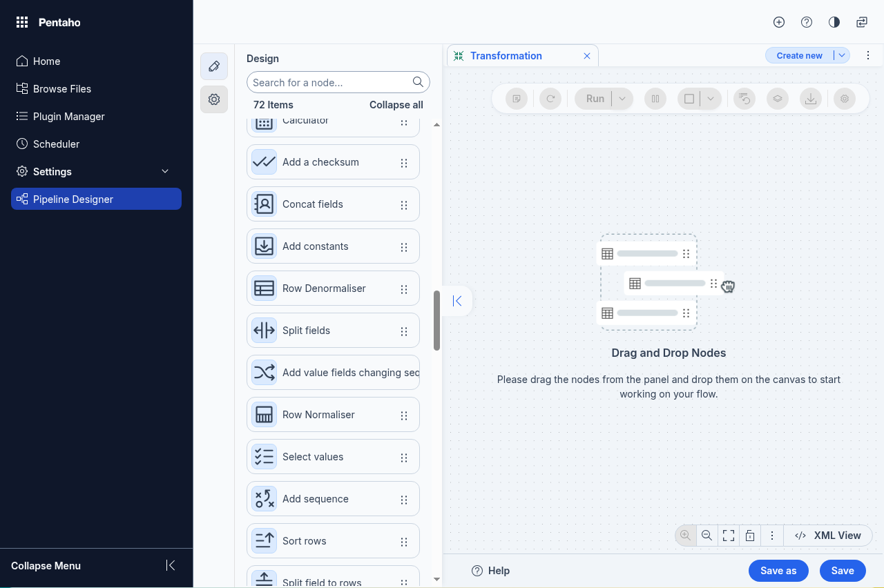Screen dimensions: 884x588
Task: Click the node list scrollbar thumb
Action: tap(436, 321)
